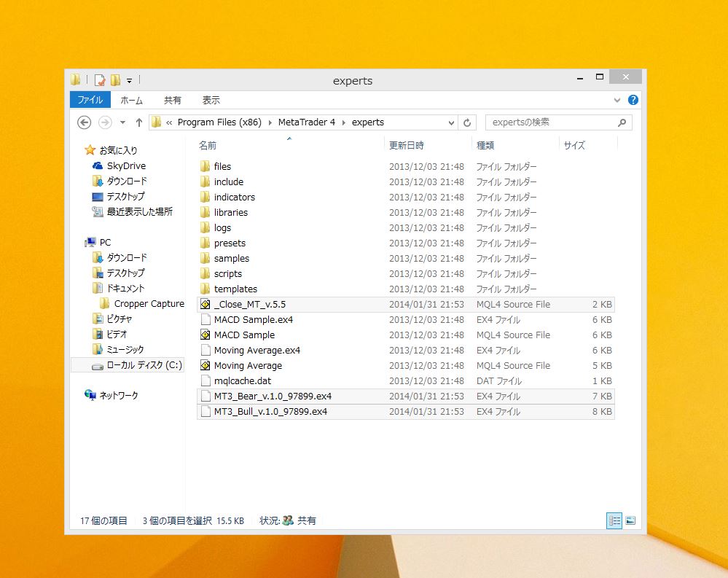Open the Customize Quick Access Toolbar dropdown
728x578 pixels.
click(129, 81)
